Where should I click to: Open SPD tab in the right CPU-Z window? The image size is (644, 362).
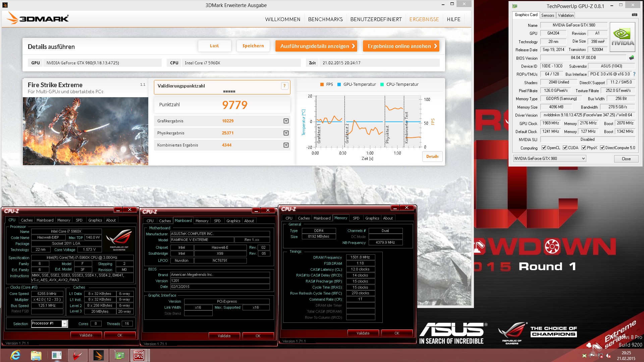[356, 218]
